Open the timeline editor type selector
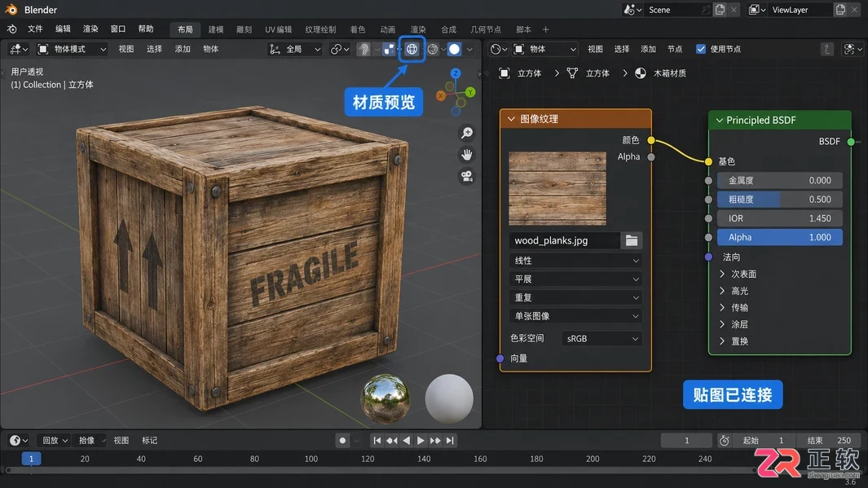868x488 pixels. pyautogui.click(x=19, y=441)
